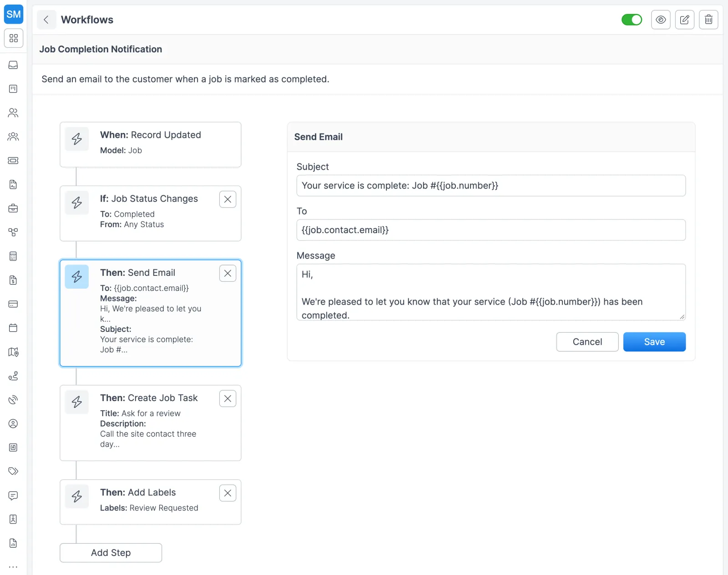
Task: Open the invoice dollar document icon
Action: (x=13, y=280)
